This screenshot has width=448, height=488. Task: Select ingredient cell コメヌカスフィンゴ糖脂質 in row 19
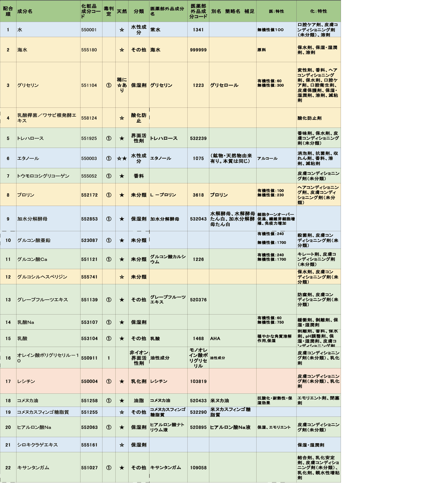(x=48, y=412)
